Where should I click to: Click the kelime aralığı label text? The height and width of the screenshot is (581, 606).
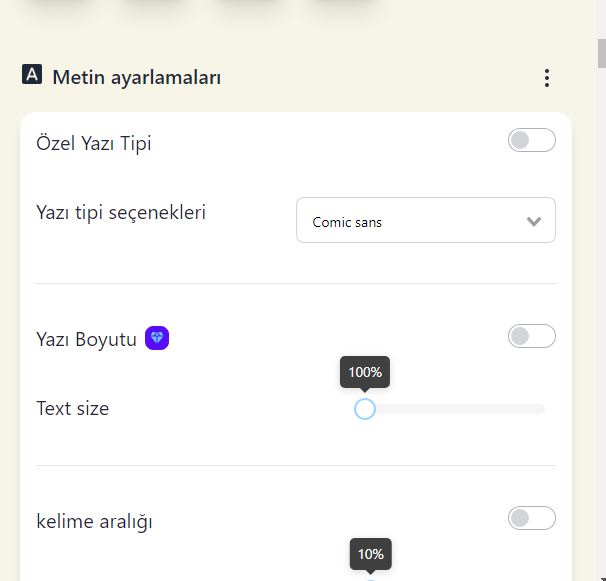[x=94, y=521]
